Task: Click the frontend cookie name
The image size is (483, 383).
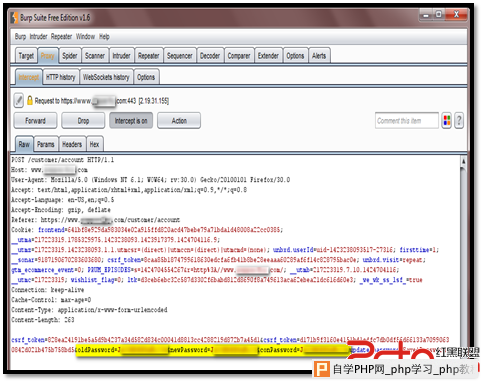Action: point(51,230)
